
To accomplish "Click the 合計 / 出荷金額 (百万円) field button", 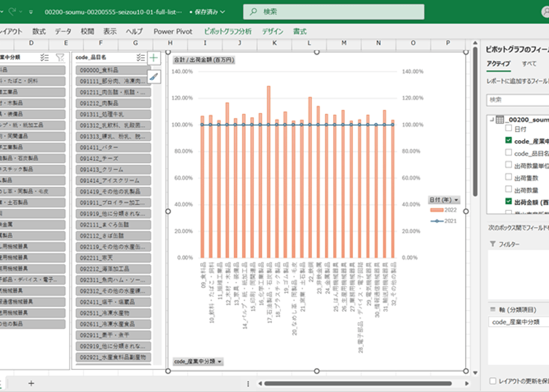I will 204,60.
